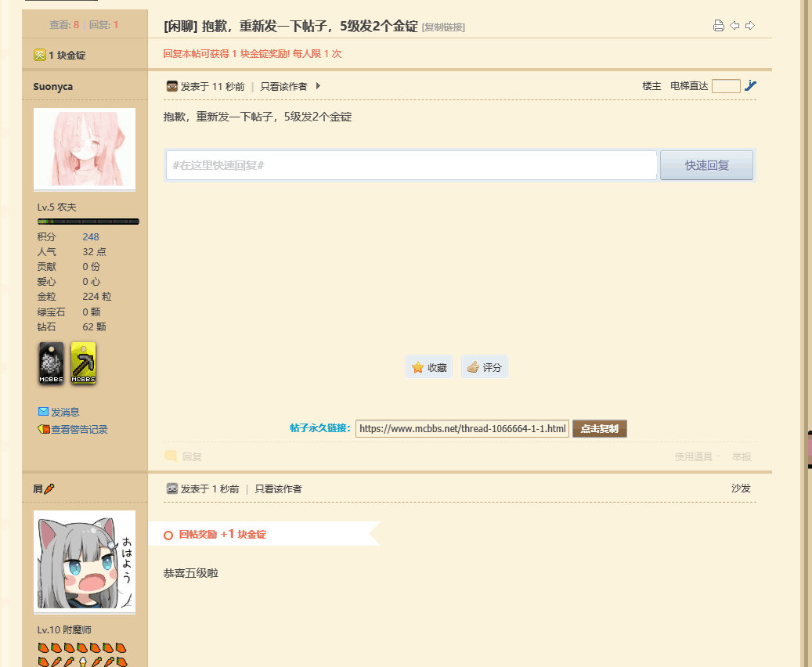Image resolution: width=812 pixels, height=667 pixels.
Task: Click the thumbs-up icon on 评分
Action: (473, 367)
